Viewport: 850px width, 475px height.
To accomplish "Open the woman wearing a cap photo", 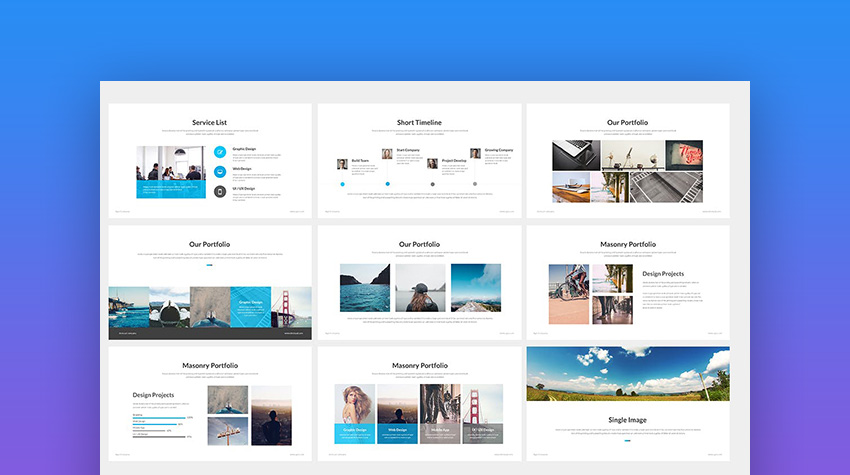I will pyautogui.click(x=420, y=288).
